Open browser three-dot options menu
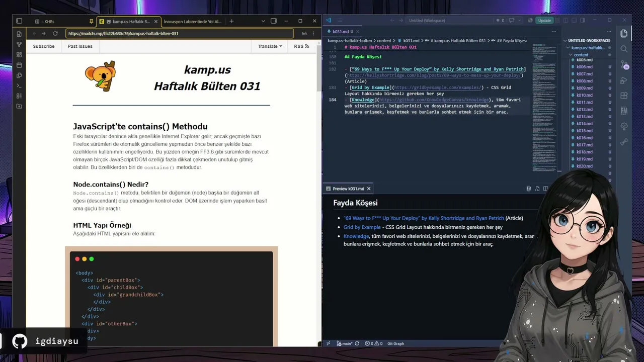The height and width of the screenshot is (362, 644). (x=314, y=34)
